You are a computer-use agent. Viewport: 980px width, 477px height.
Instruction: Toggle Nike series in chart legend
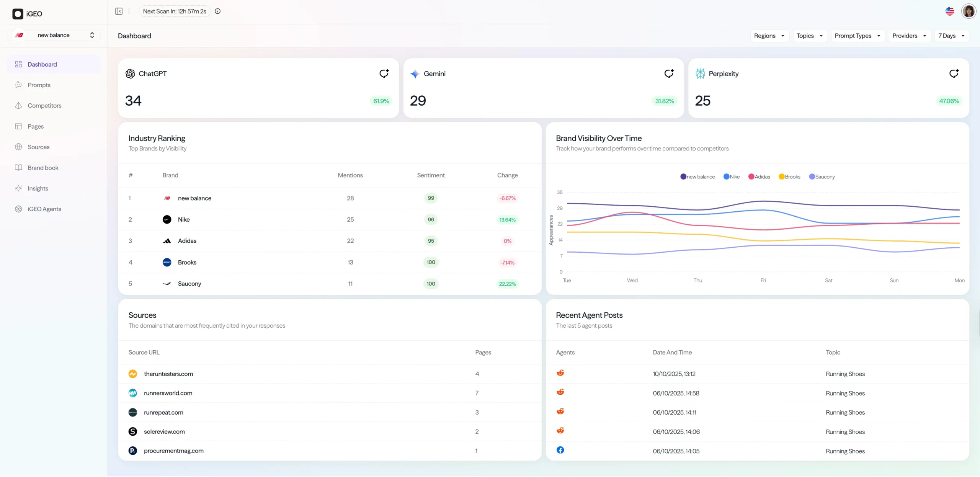point(732,176)
